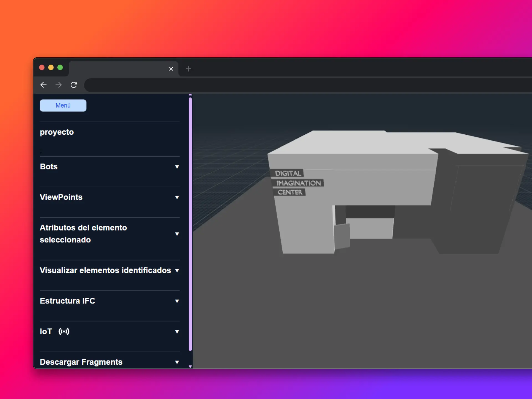Open the IoT dropdown
Viewport: 532px width, 399px height.
pyautogui.click(x=177, y=332)
